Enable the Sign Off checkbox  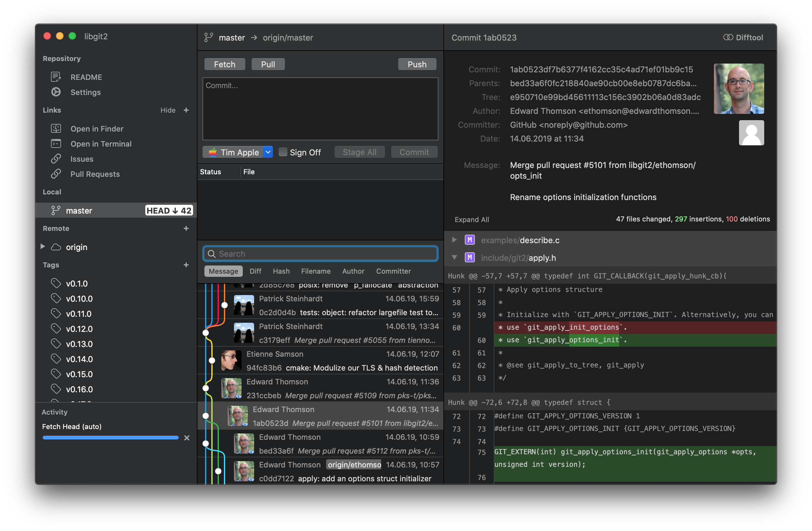[x=282, y=152]
